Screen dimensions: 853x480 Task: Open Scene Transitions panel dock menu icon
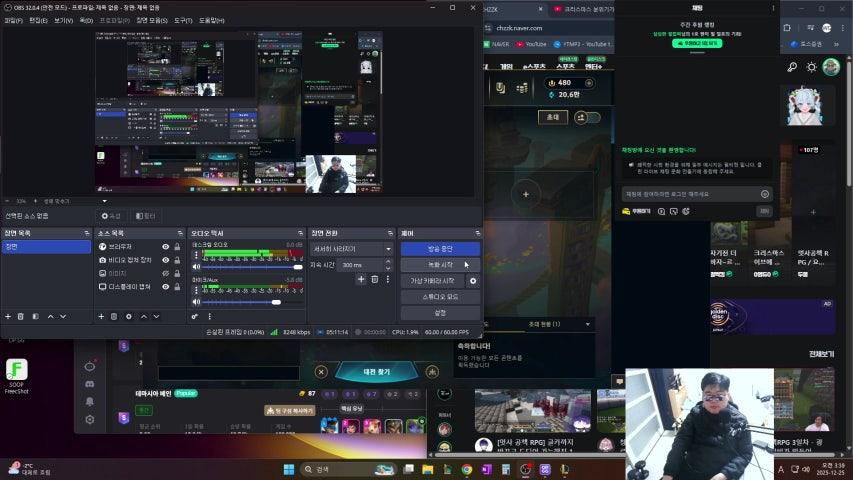click(x=390, y=233)
